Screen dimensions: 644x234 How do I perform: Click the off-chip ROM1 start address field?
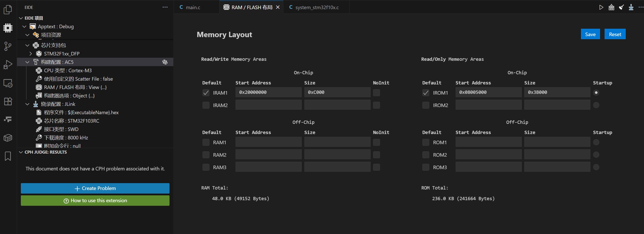click(488, 142)
